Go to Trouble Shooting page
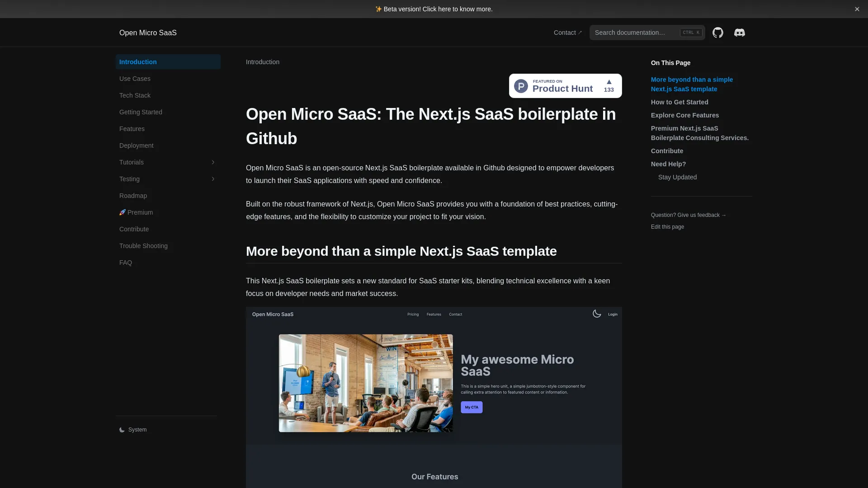The image size is (868, 488). coord(168,246)
